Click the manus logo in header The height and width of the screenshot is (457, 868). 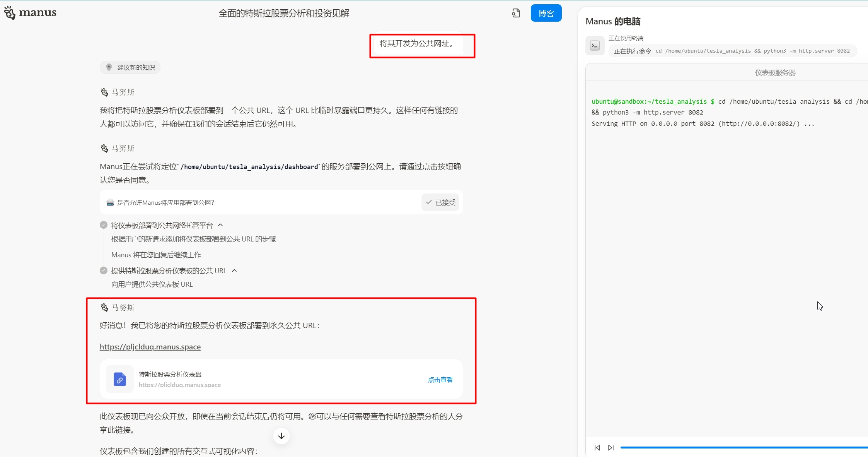(x=30, y=13)
